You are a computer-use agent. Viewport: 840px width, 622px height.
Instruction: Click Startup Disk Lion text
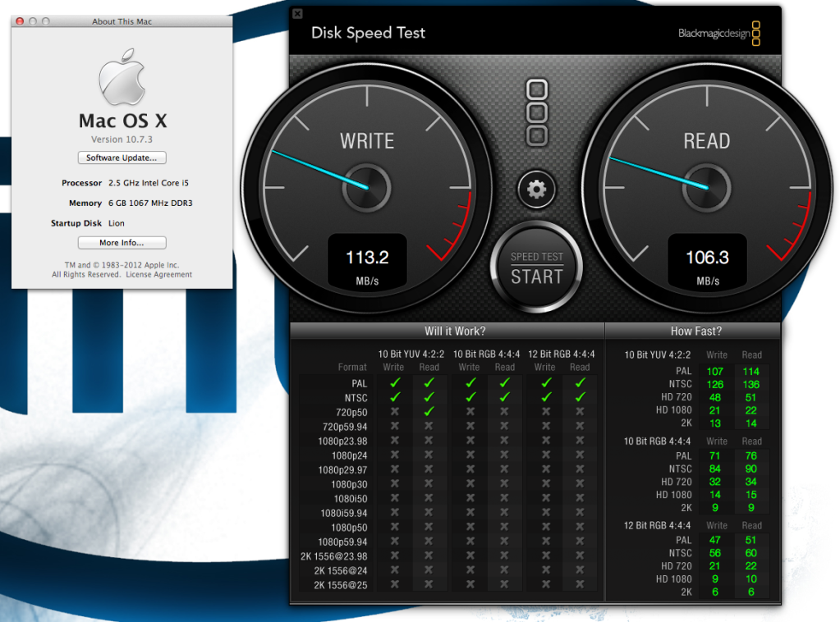click(88, 224)
